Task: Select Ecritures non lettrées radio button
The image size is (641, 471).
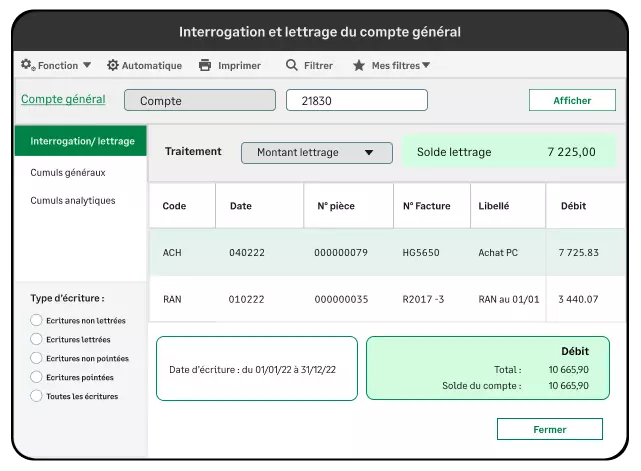Action: click(36, 320)
